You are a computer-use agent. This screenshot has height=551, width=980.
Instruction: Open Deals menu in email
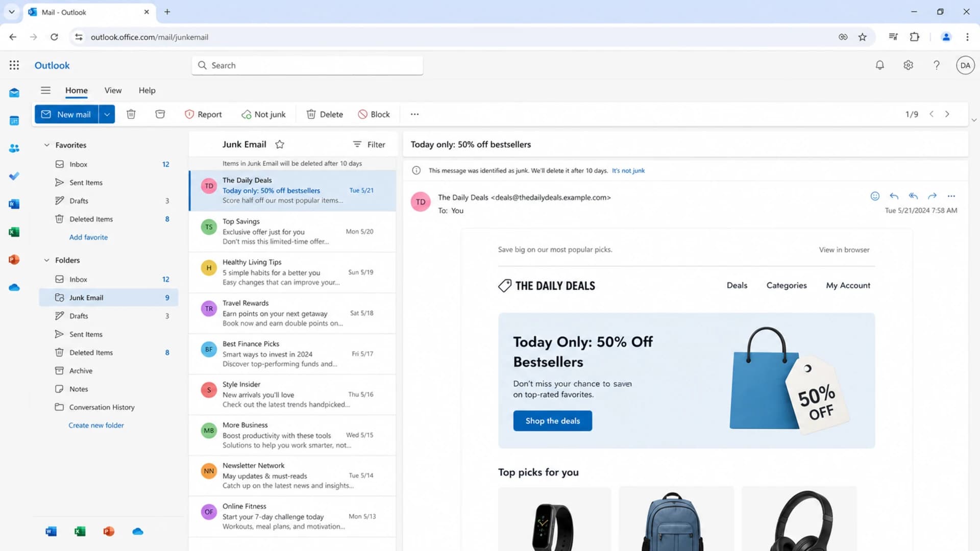coord(737,285)
